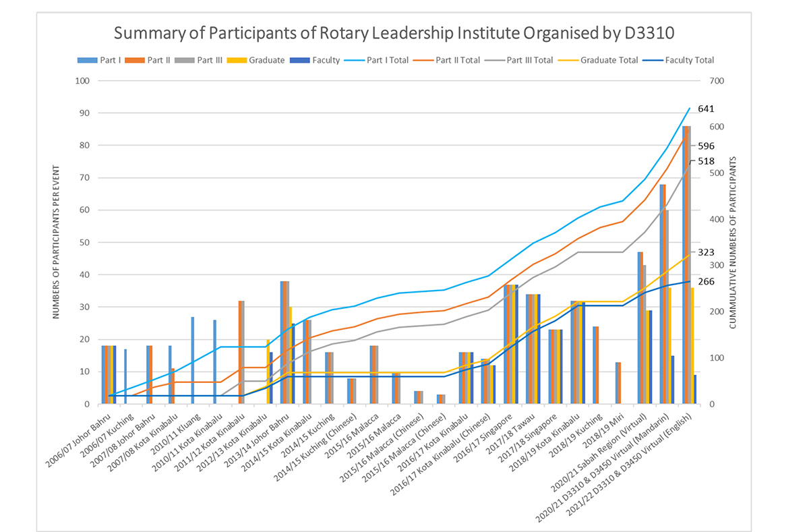Click the '30' value on the per-event axis
The height and width of the screenshot is (532, 809).
86,307
